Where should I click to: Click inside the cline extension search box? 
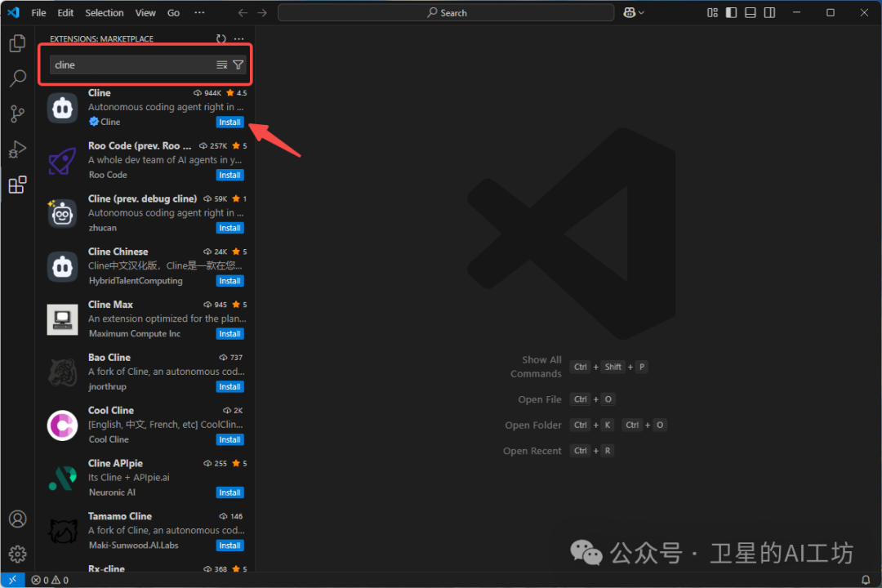click(122, 64)
